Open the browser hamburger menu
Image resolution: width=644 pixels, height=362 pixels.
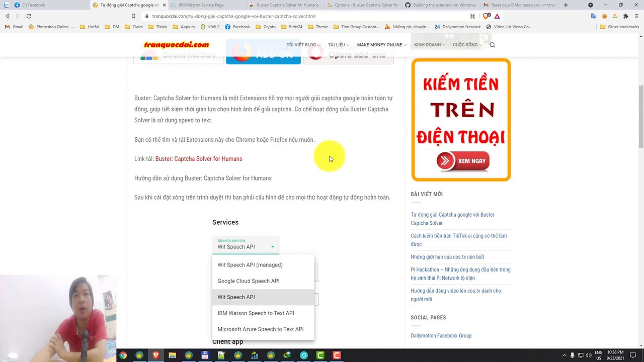[636, 16]
